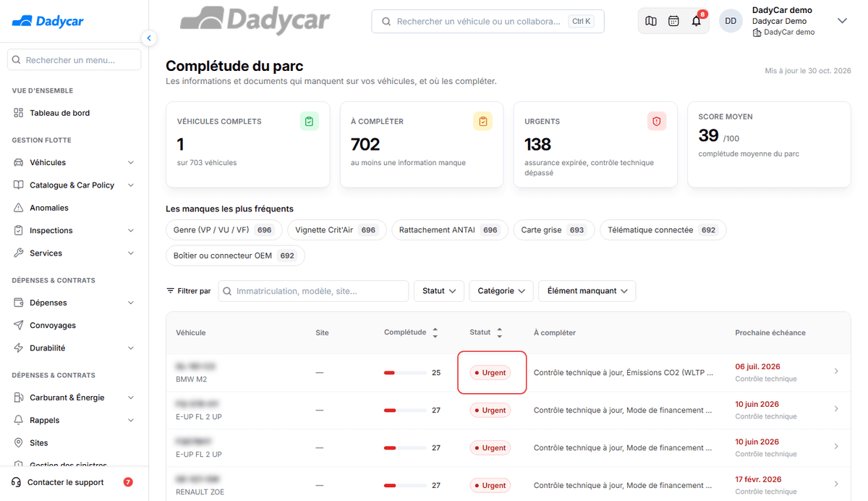The image size is (868, 501).
Task: Click the Sites location pin icon
Action: click(x=18, y=442)
